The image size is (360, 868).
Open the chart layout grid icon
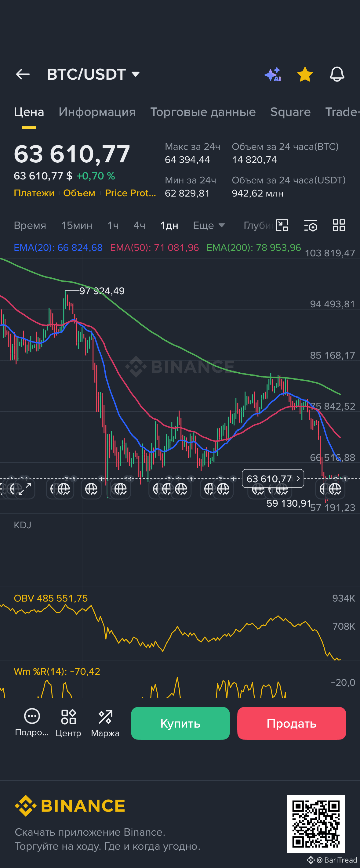tap(339, 225)
